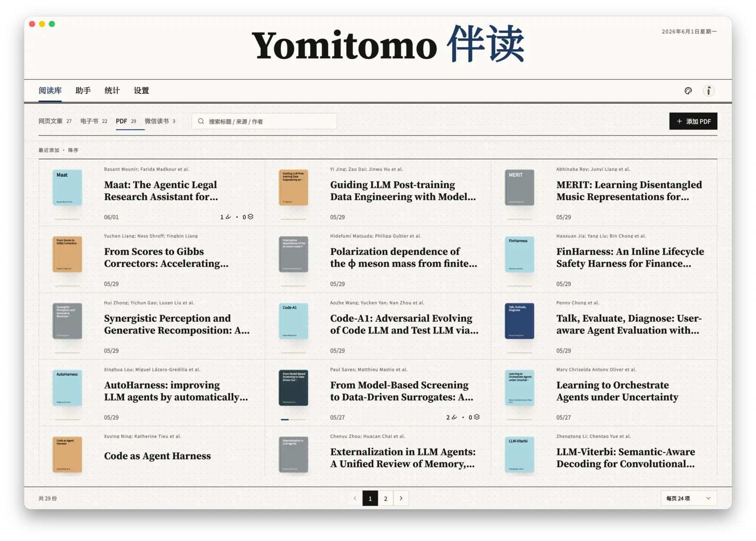Open Learning to Orchestrate Agents cover
Screen dimensions: 756x541
click(519, 388)
